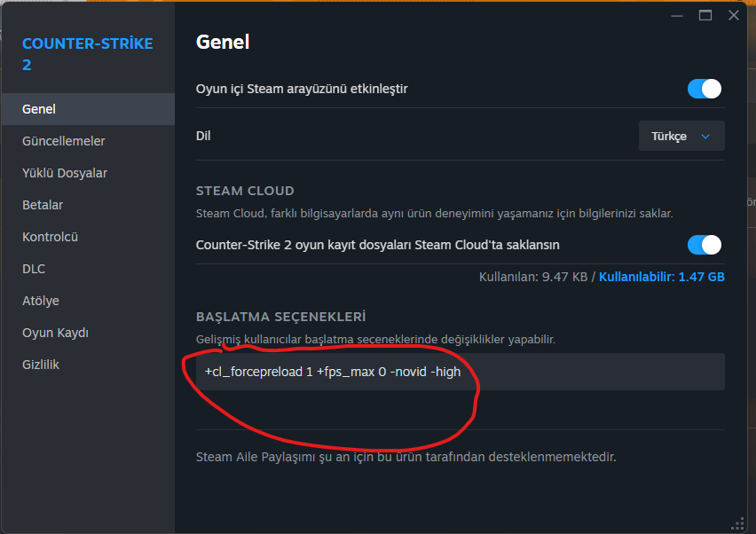Show the Oyun Kaydı settings

(x=55, y=333)
